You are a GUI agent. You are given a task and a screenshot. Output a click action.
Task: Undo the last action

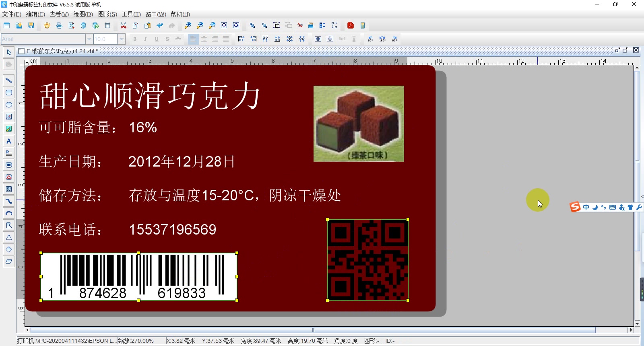(x=160, y=25)
